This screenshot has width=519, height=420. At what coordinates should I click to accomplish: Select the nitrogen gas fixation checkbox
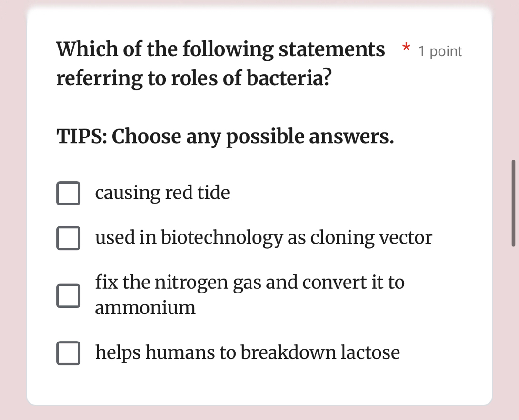pos(68,295)
